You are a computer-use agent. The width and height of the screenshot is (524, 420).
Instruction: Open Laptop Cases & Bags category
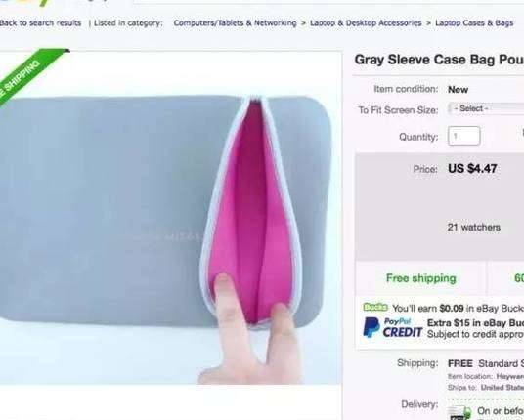tap(474, 23)
